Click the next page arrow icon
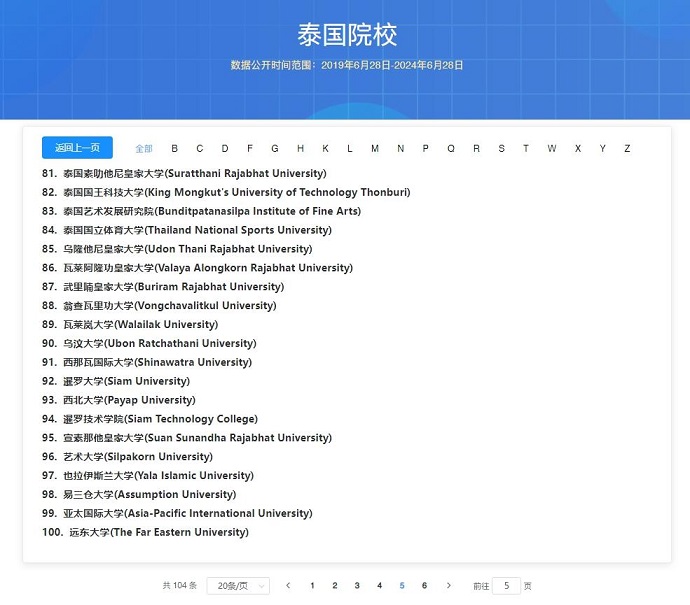690x605 pixels. (449, 586)
